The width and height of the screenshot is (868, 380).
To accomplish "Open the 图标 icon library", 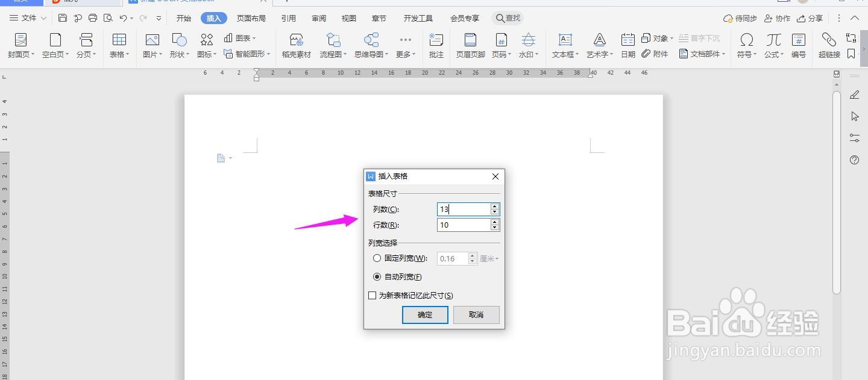I will (207, 46).
